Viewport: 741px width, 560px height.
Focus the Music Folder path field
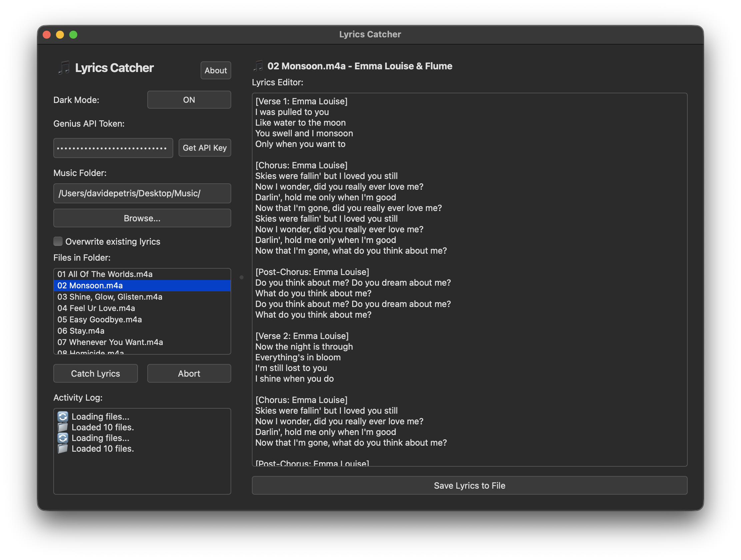coord(142,193)
